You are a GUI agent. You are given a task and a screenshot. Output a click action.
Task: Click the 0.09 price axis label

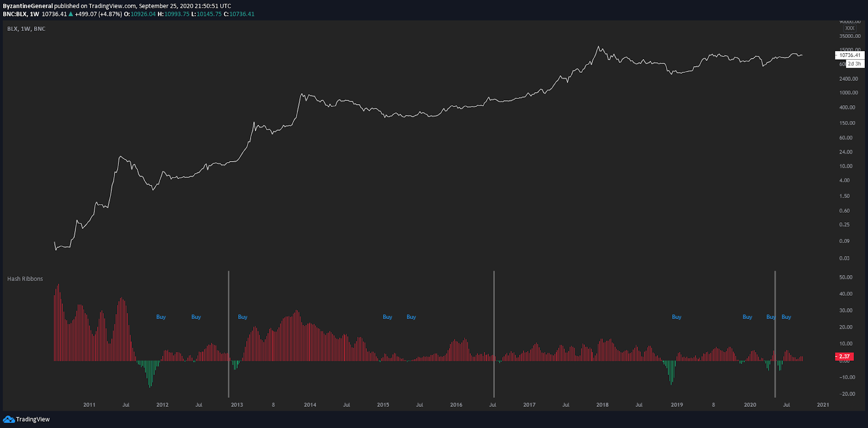pos(845,241)
